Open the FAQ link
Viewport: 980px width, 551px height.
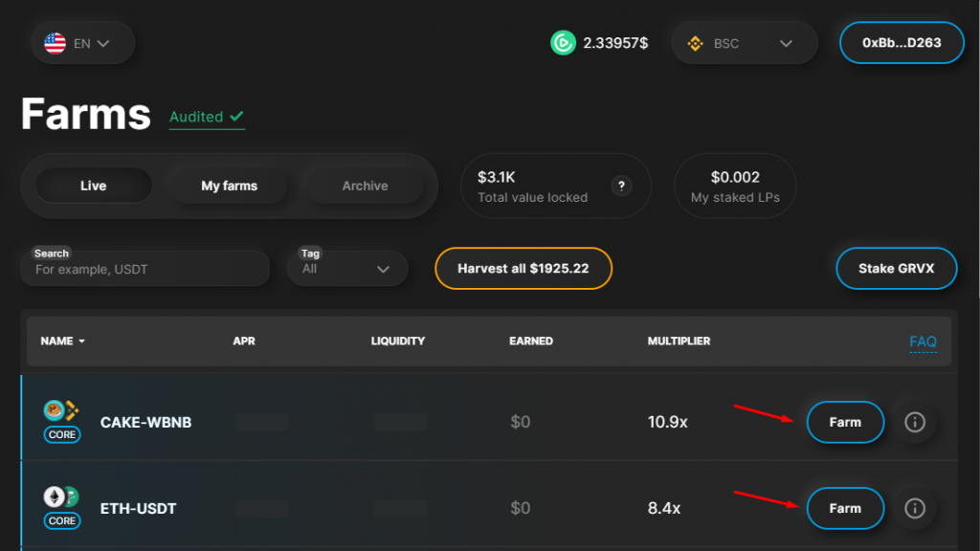click(923, 342)
